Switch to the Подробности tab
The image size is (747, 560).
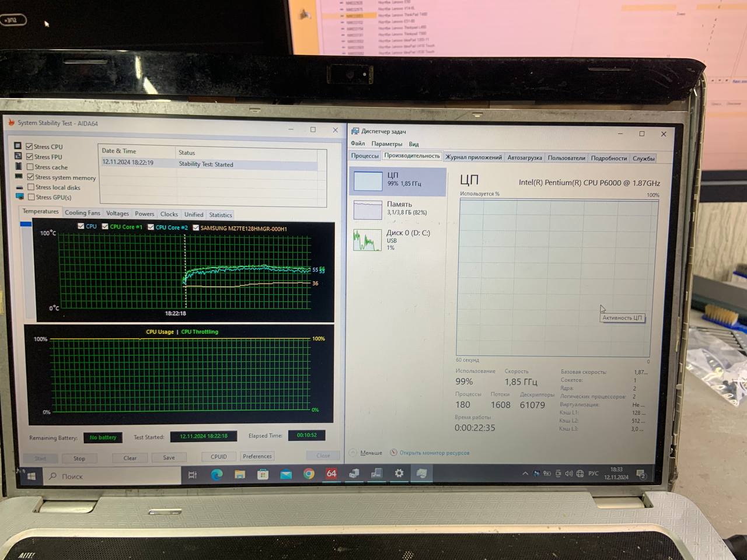[x=609, y=158]
